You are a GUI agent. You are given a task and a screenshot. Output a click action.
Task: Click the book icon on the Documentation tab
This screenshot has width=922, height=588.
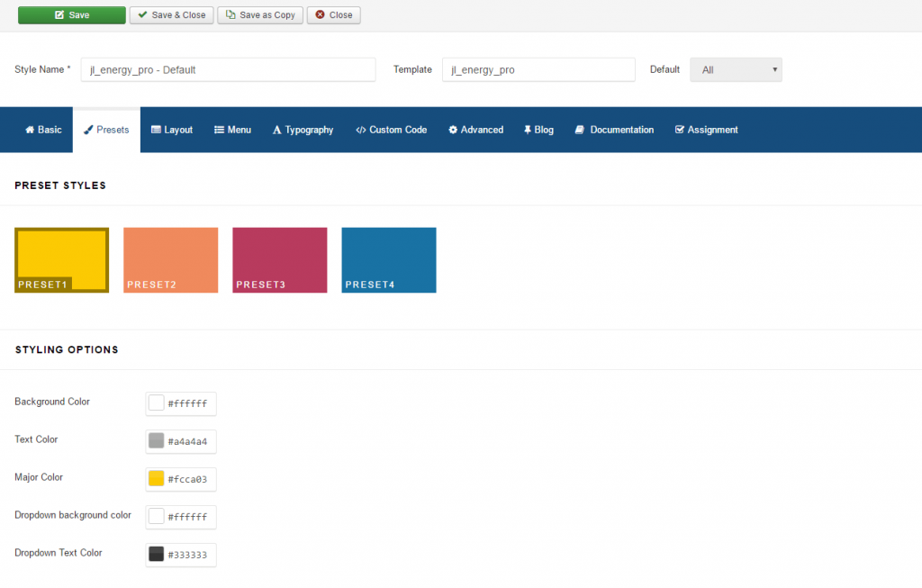[x=579, y=129]
